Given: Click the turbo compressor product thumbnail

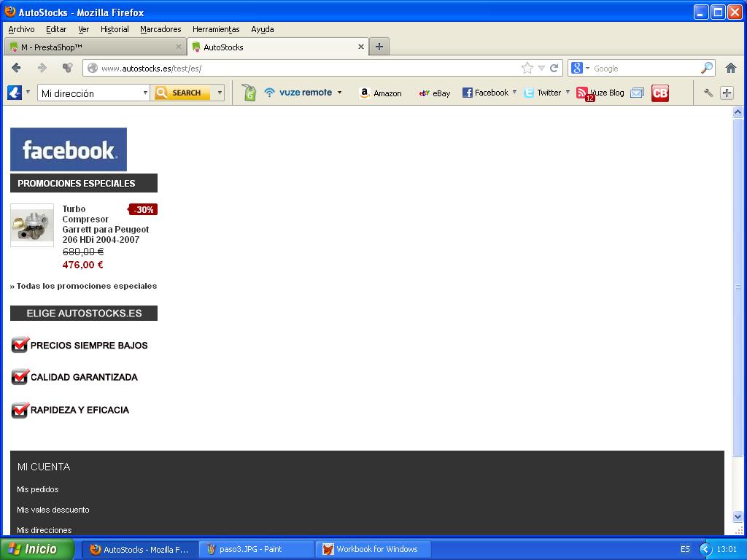Looking at the screenshot, I should pos(32,225).
